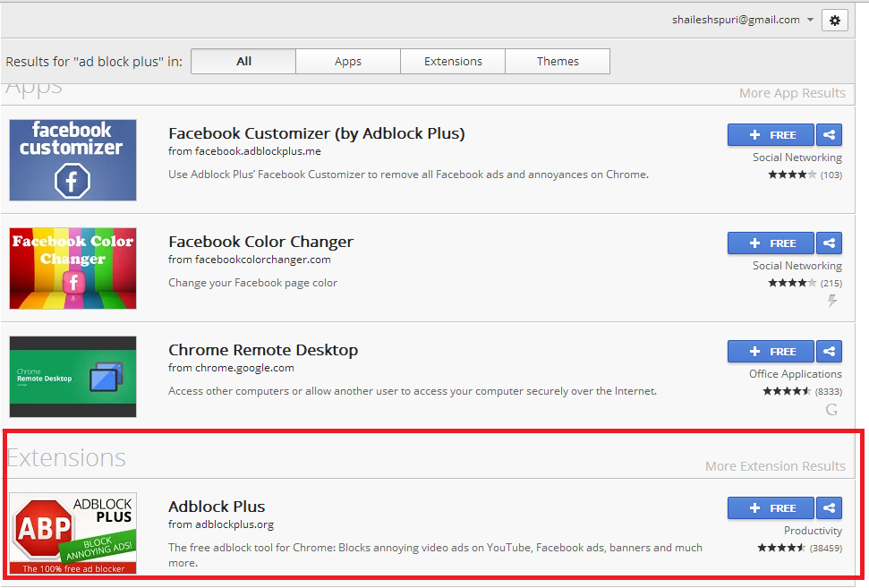Open the Facebook Color Changer title

(x=260, y=243)
